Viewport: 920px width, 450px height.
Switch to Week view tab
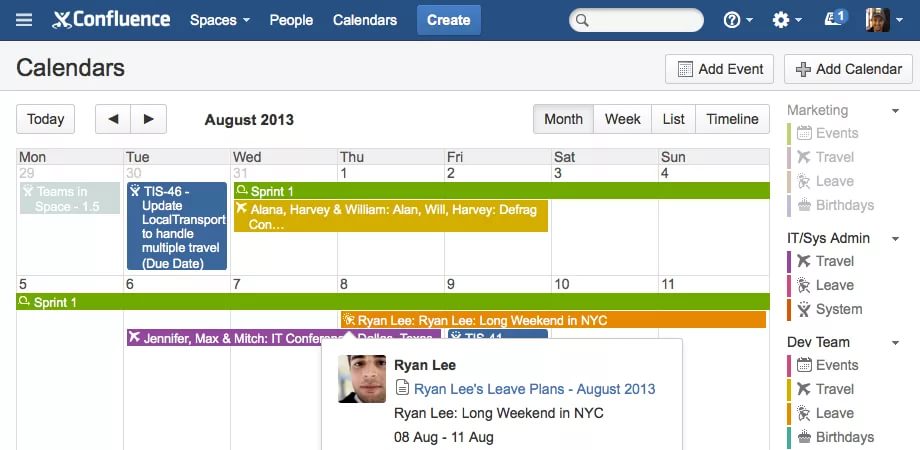pyautogui.click(x=622, y=119)
